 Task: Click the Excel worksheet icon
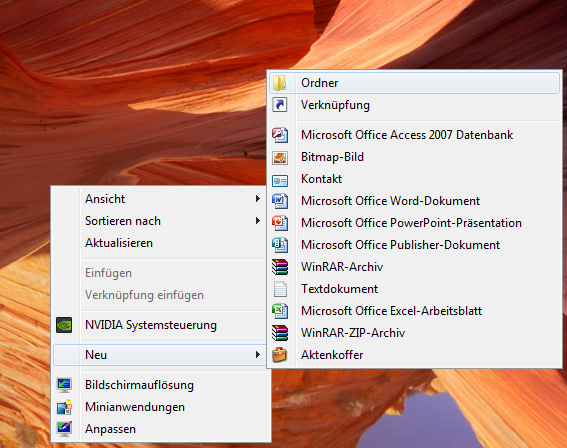click(280, 311)
